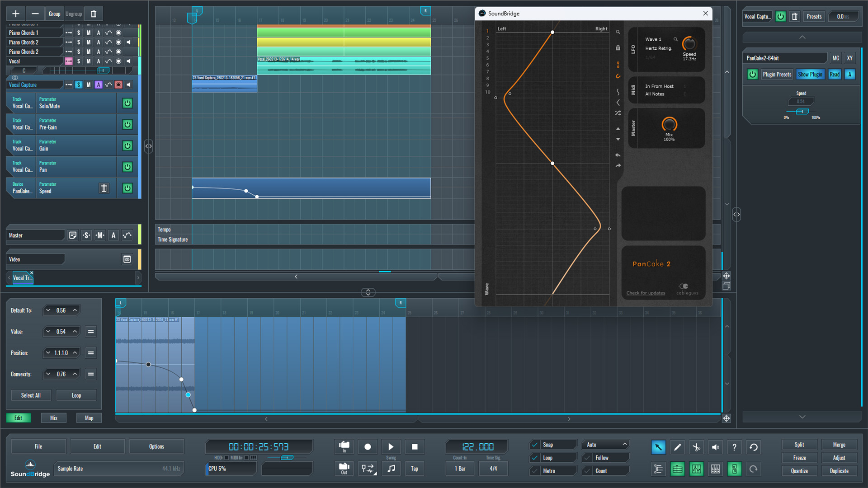This screenshot has height=488, width=868.
Task: Open the File menu
Action: 38,446
